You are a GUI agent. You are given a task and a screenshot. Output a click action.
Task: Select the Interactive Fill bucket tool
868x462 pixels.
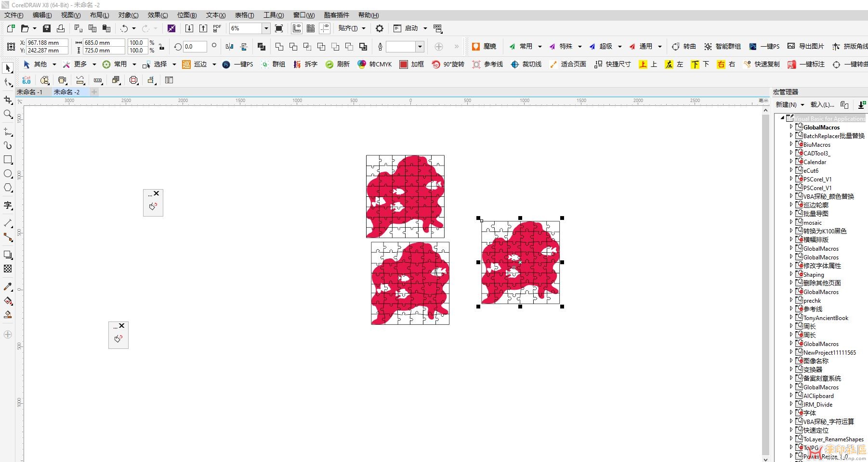(8, 301)
